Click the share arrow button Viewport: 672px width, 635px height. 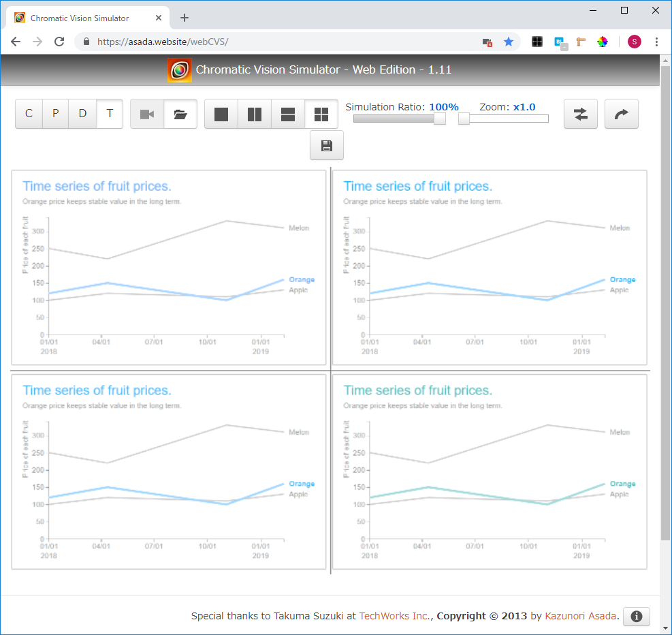pos(622,114)
